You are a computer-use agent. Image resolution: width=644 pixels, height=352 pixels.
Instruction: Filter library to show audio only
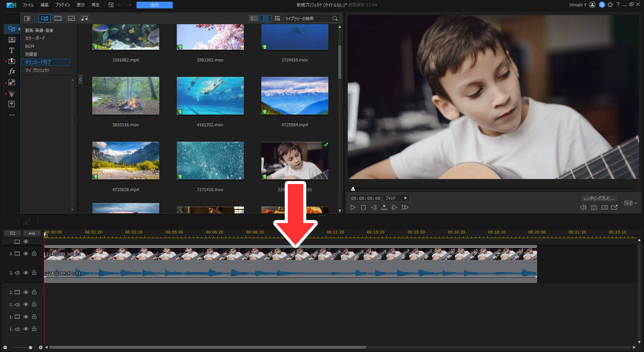(85, 18)
